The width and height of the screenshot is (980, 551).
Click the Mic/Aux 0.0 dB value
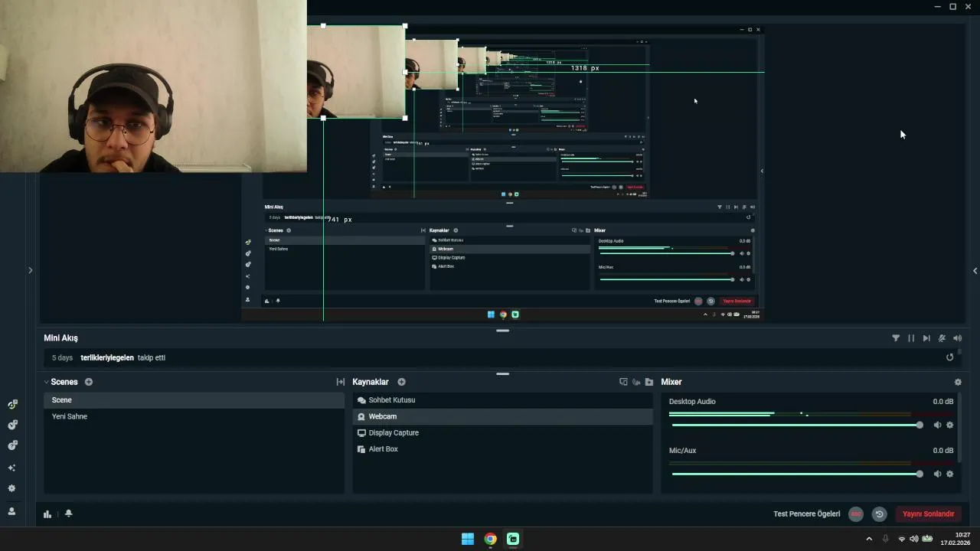tap(943, 451)
